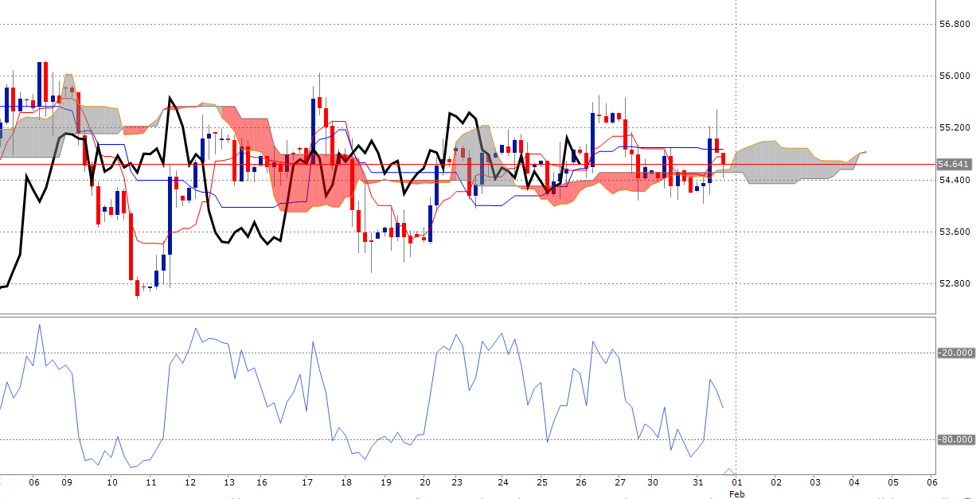Click date label 05 on time axis
This screenshot has height=499, width=980.
893,482
